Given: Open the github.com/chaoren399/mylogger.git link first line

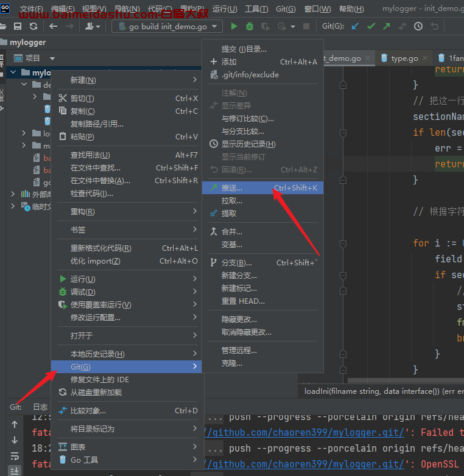Looking at the screenshot, I should tap(304, 432).
